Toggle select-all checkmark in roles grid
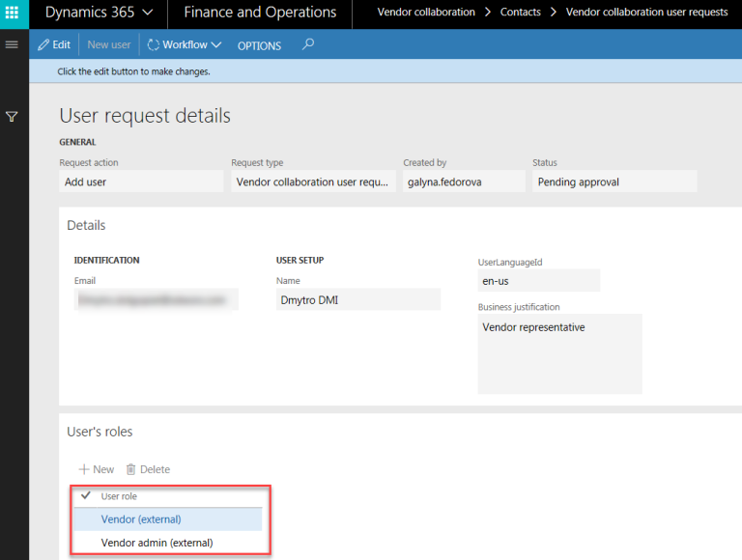The height and width of the screenshot is (560, 742). [85, 495]
